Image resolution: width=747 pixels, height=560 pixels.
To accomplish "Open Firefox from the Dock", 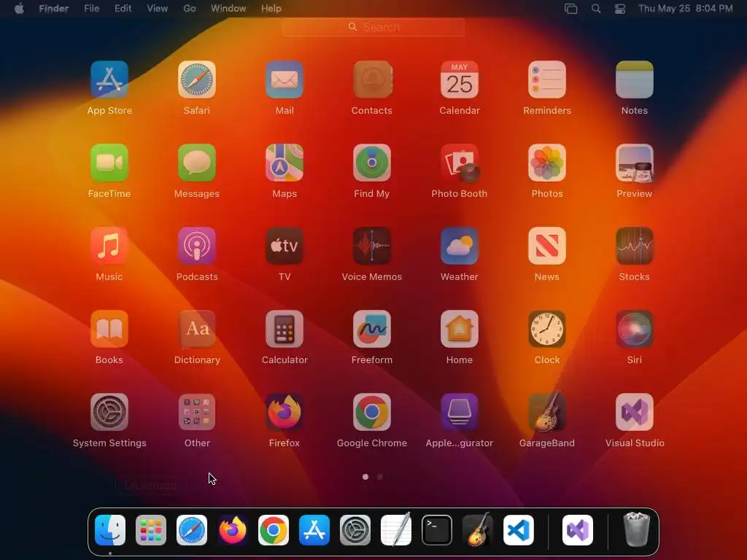I will click(x=233, y=530).
